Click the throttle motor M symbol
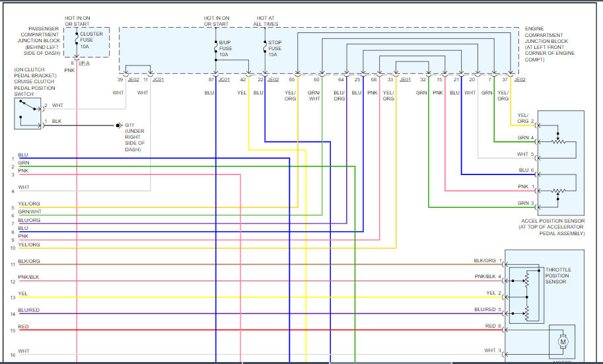This screenshot has width=603, height=364. pos(563,342)
